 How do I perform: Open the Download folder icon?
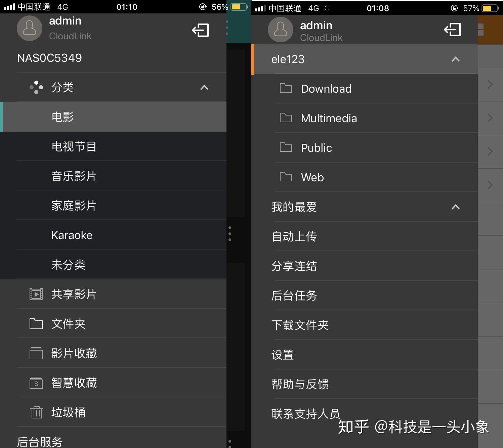click(286, 88)
